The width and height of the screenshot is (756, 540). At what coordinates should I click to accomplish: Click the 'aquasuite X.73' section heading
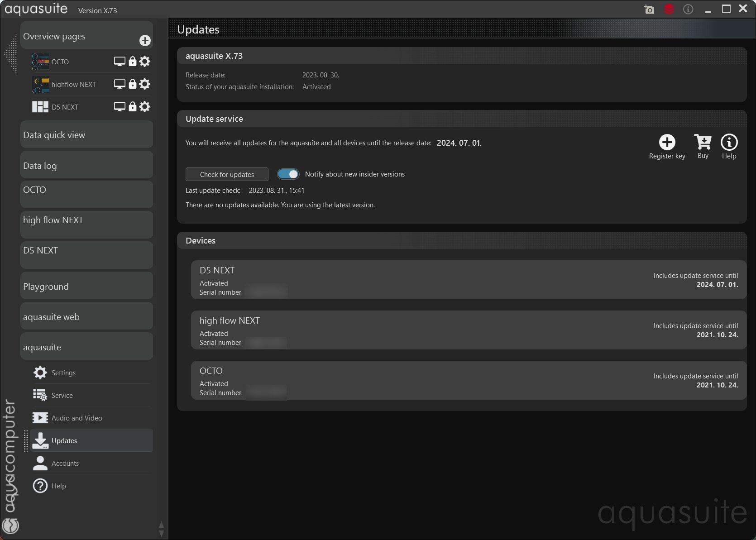tap(214, 56)
